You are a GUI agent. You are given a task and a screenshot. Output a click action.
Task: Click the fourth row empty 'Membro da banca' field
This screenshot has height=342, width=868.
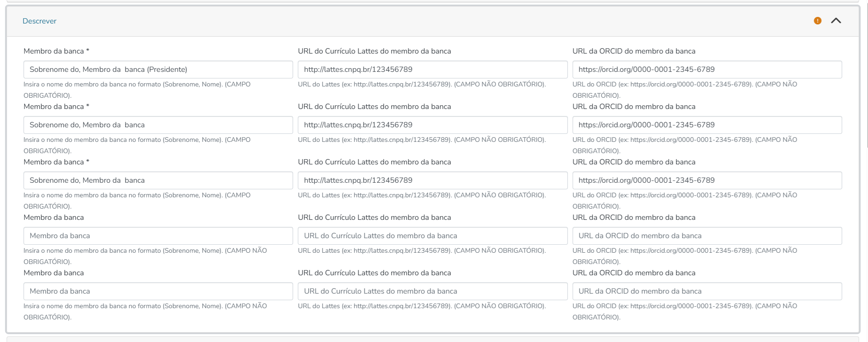click(158, 236)
